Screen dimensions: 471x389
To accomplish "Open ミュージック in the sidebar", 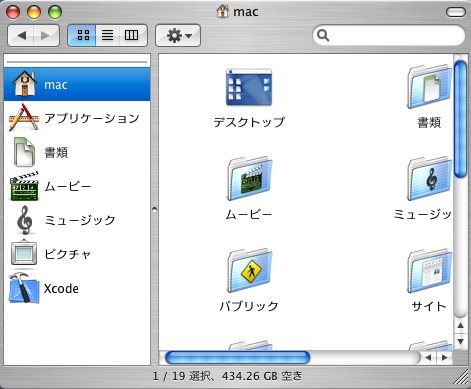I will 77,220.
